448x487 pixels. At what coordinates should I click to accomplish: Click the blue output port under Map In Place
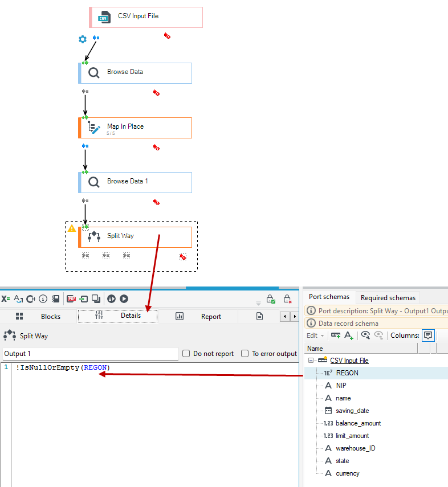click(x=85, y=146)
